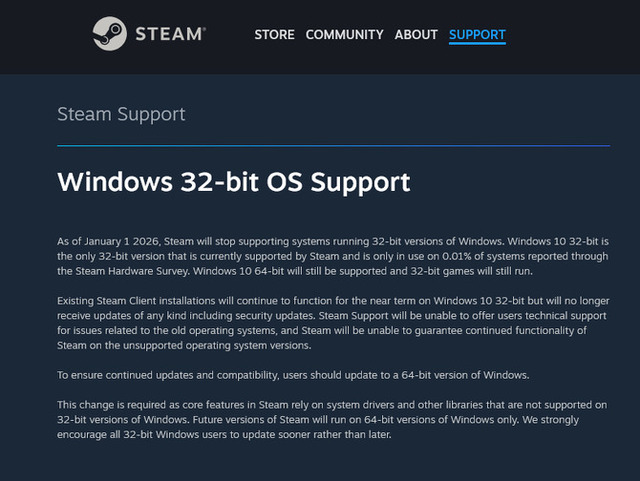Open the STORE navigation menu
The image size is (640, 481).
coord(274,35)
